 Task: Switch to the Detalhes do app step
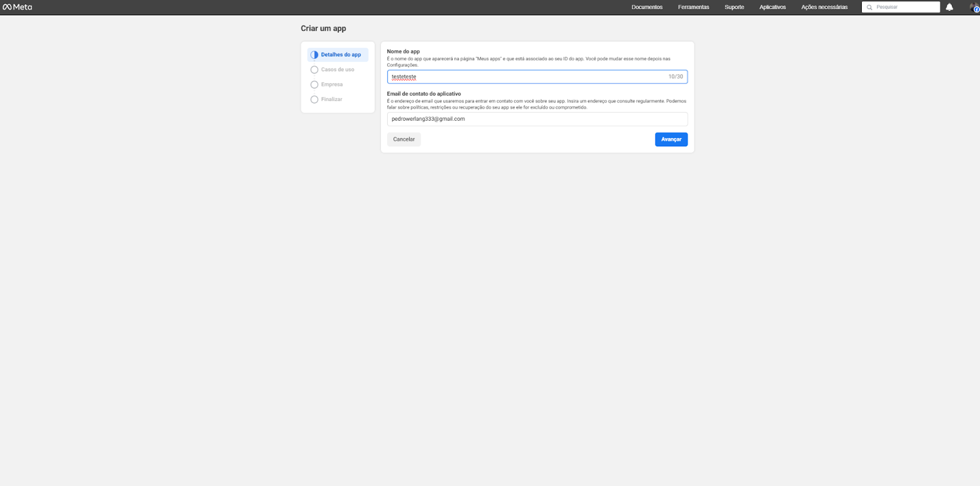click(341, 55)
